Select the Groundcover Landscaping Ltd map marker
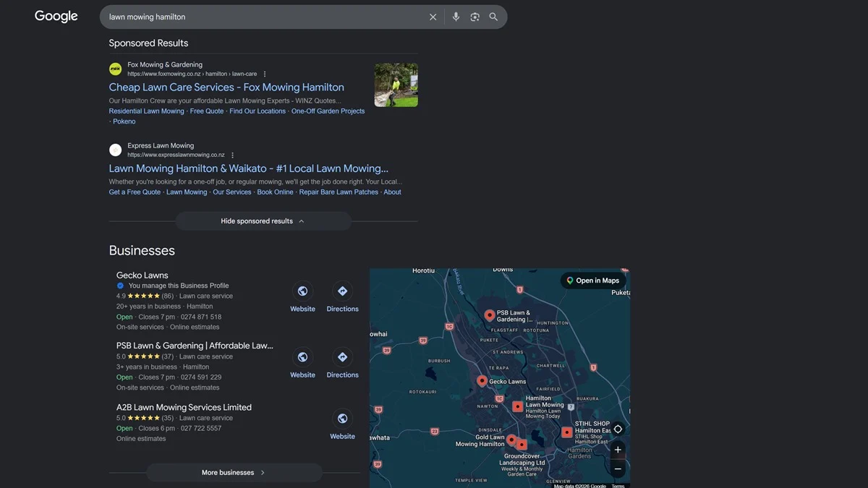The height and width of the screenshot is (488, 868). click(x=522, y=445)
